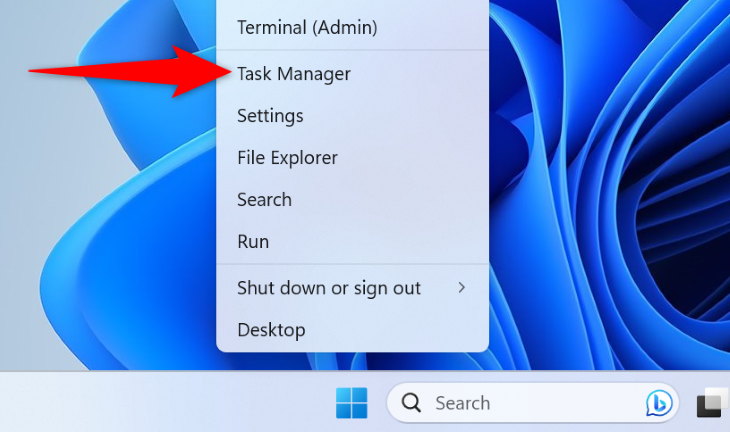Open Bing Chat icon in search box
Screen dimensions: 730x432
coord(658,403)
